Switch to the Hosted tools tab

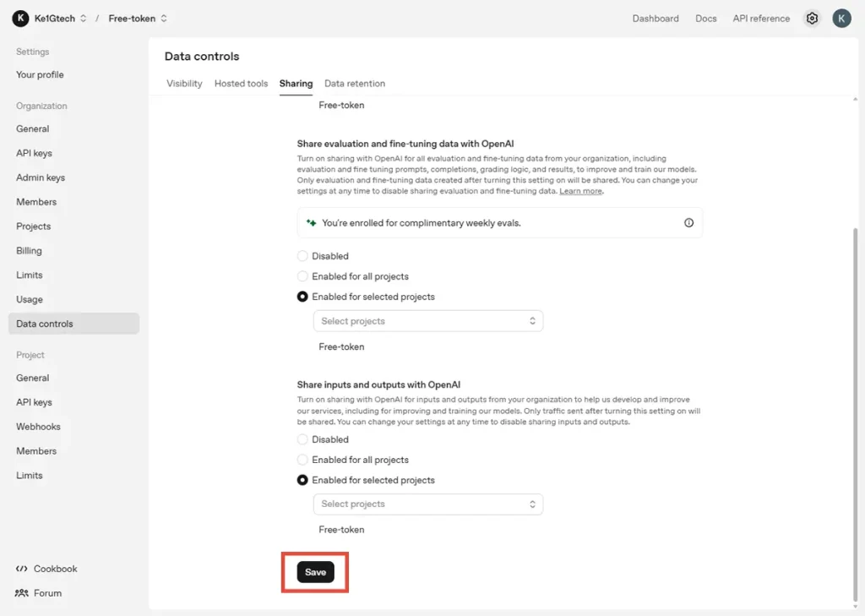point(241,84)
